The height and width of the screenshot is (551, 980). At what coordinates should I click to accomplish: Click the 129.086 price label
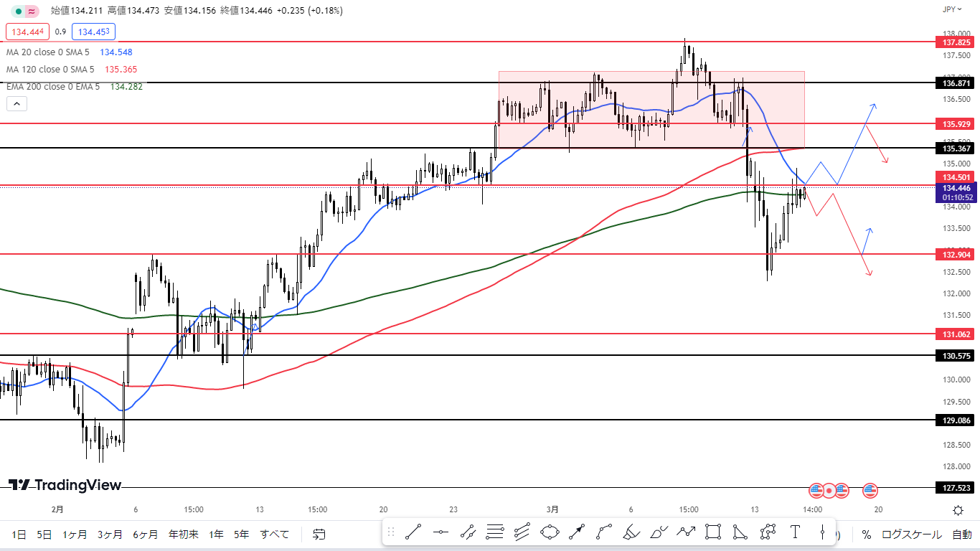(x=953, y=420)
